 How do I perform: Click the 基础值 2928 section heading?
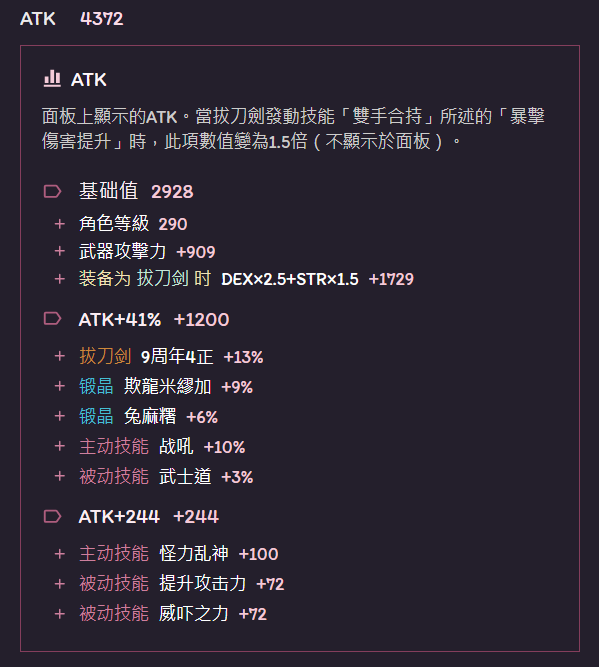click(x=136, y=191)
